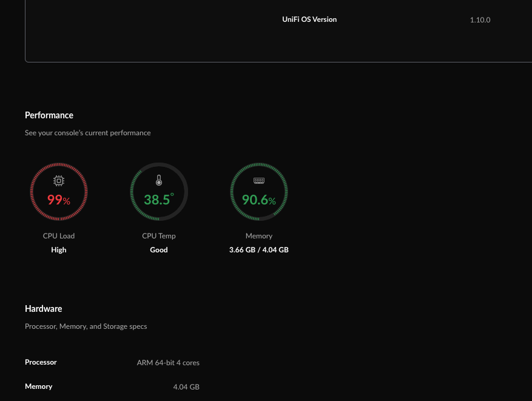Click the red 99% CPU load value

(59, 200)
